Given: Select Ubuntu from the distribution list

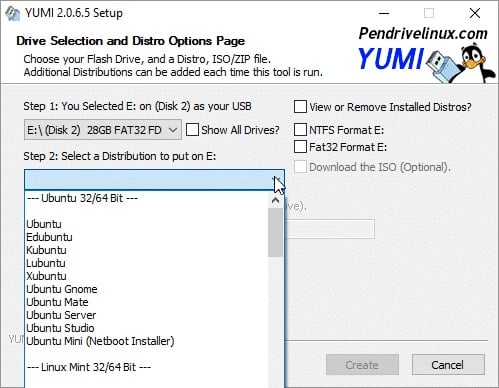Looking at the screenshot, I should (x=147, y=224).
